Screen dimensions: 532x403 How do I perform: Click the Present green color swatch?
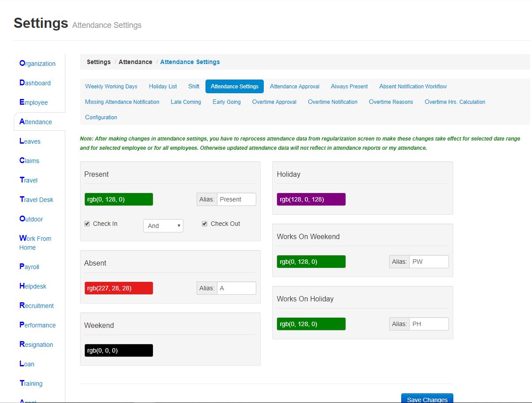coord(119,199)
